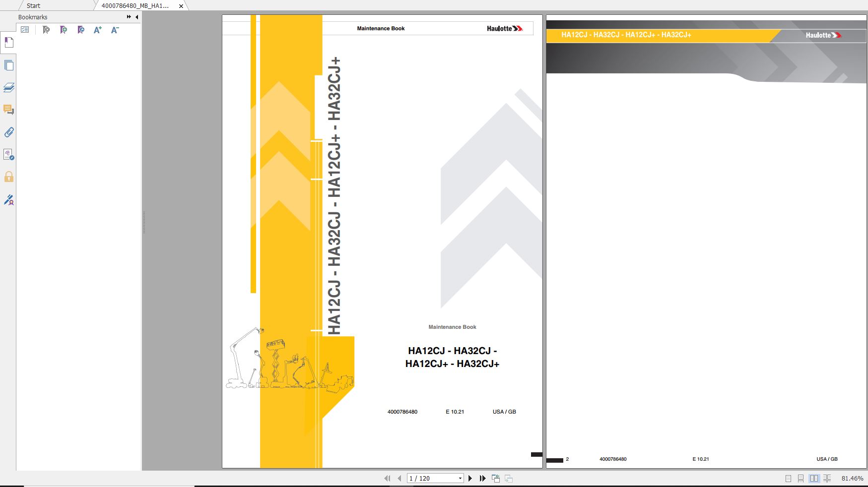Expand the Bookmarks panel with double arrow
This screenshot has height=487, width=868.
[129, 17]
